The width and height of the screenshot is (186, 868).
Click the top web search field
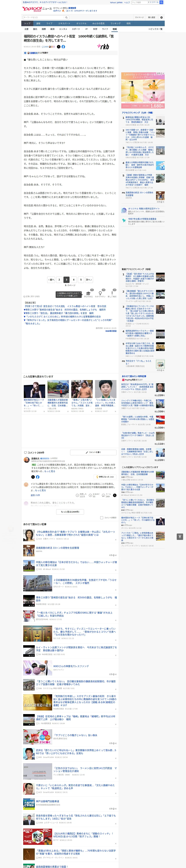coord(139,2)
